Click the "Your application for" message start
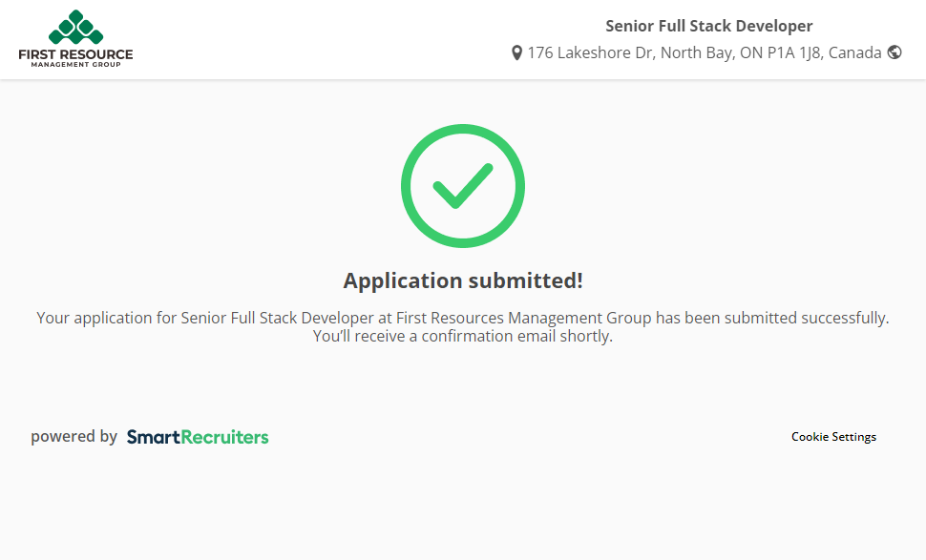Image resolution: width=926 pixels, height=560 pixels. click(x=95, y=318)
